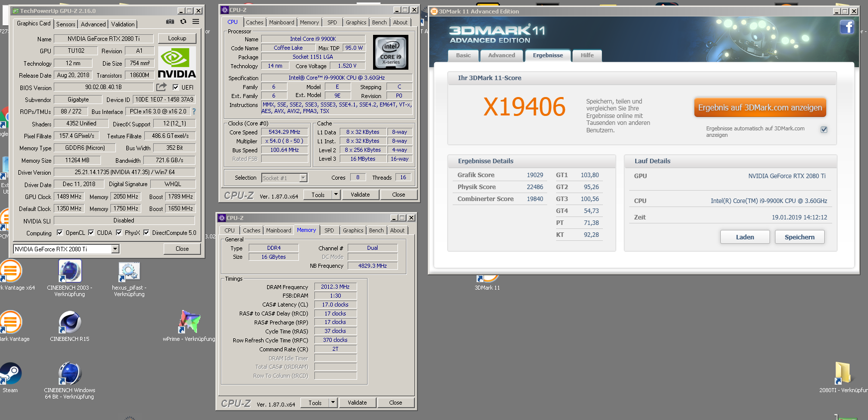This screenshot has width=868, height=420.
Task: Switch to 3DMark Advanced tab
Action: pos(501,55)
